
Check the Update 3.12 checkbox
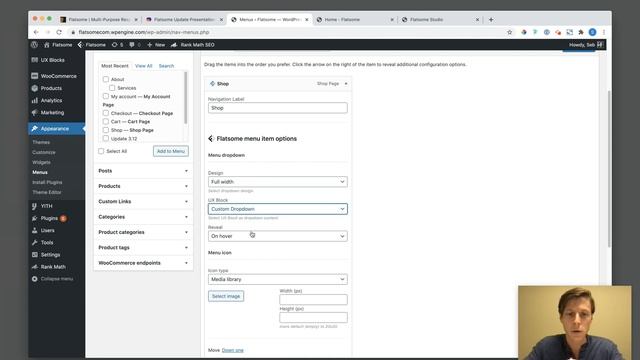coord(106,138)
